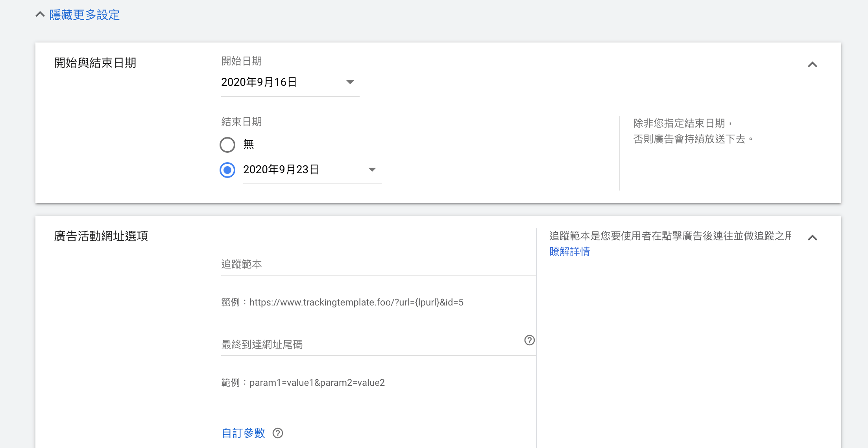The width and height of the screenshot is (868, 448).
Task: Click the 無 label text
Action: point(248,144)
